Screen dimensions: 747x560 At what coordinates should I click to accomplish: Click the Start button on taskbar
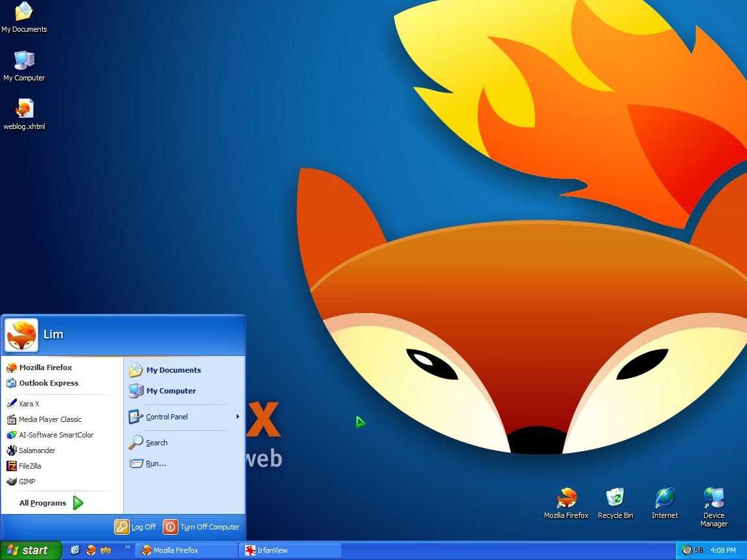tap(29, 550)
